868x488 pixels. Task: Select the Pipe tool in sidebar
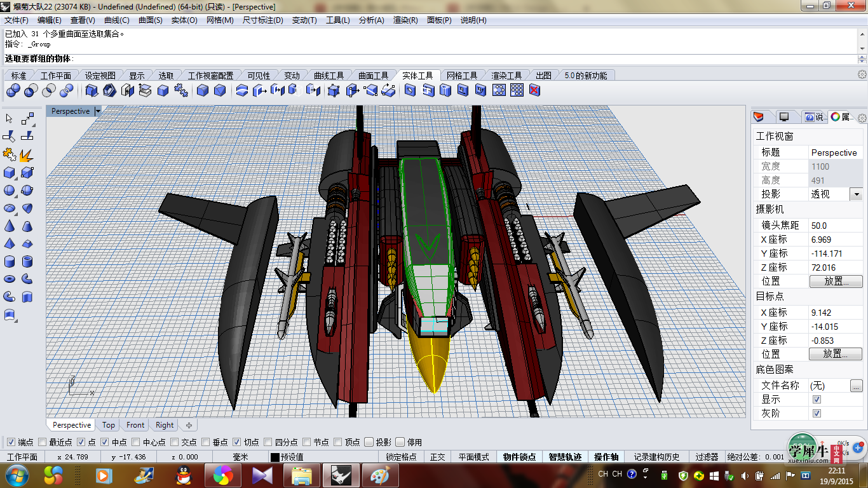point(27,279)
